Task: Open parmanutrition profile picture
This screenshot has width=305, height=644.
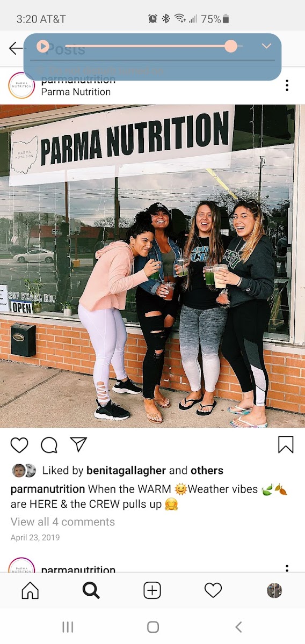Action: pos(21,86)
